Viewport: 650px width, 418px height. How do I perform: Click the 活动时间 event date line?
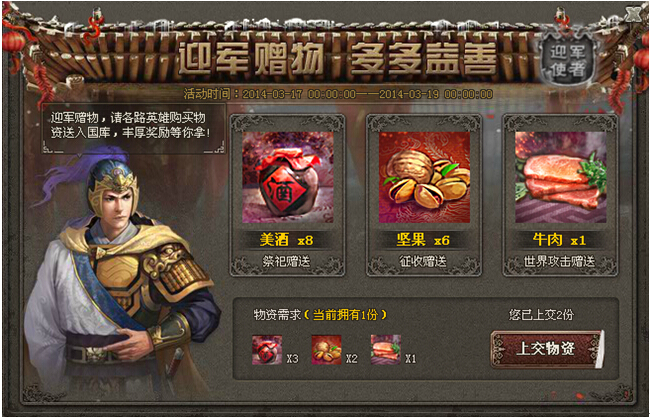tap(338, 94)
